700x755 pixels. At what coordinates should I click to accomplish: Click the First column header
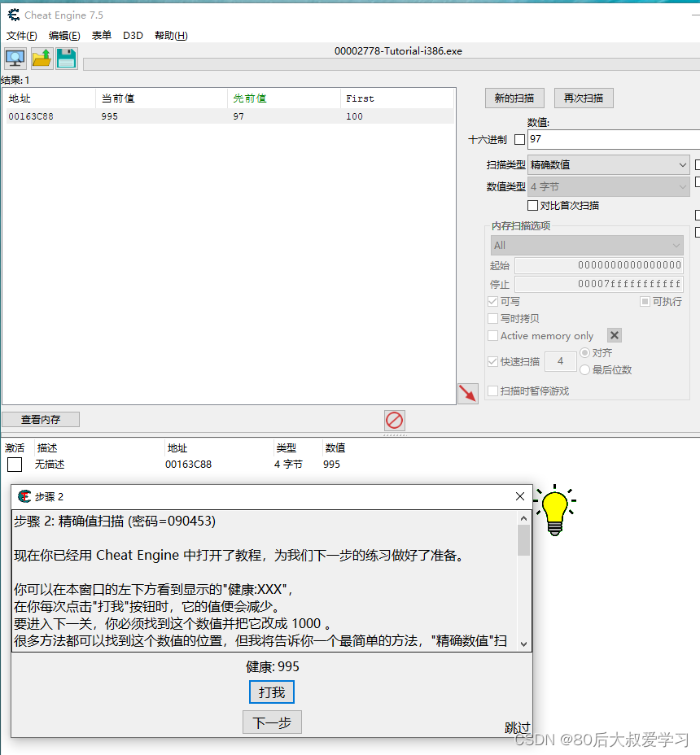(397, 98)
